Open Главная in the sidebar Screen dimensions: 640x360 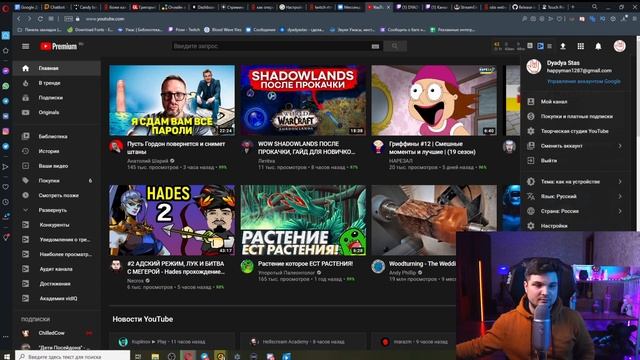[x=56, y=68]
